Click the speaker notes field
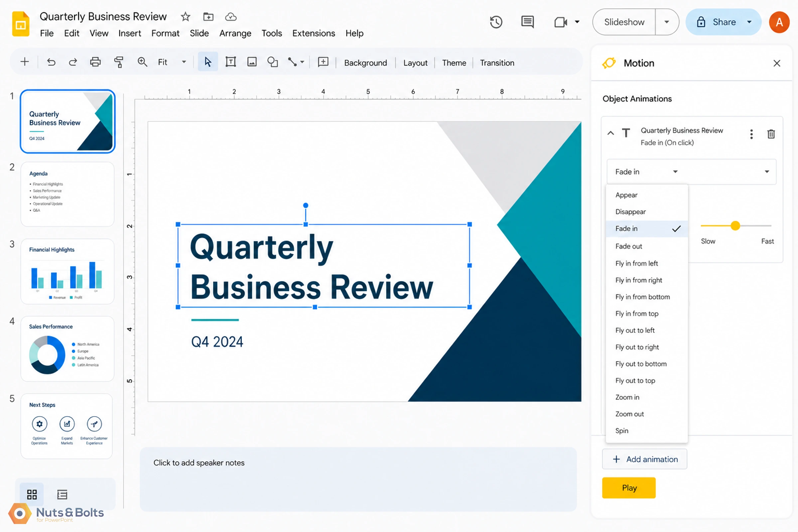Image resolution: width=798 pixels, height=532 pixels. click(x=358, y=479)
